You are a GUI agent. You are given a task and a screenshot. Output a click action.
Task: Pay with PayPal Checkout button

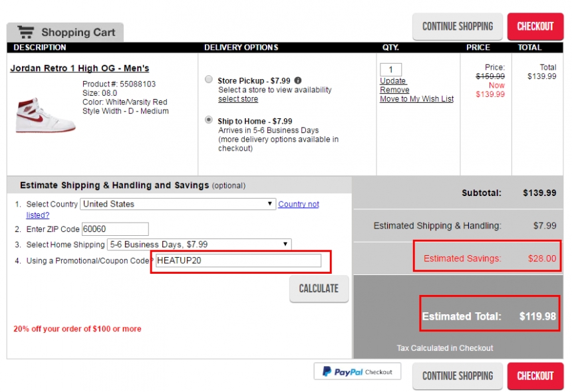(x=358, y=371)
